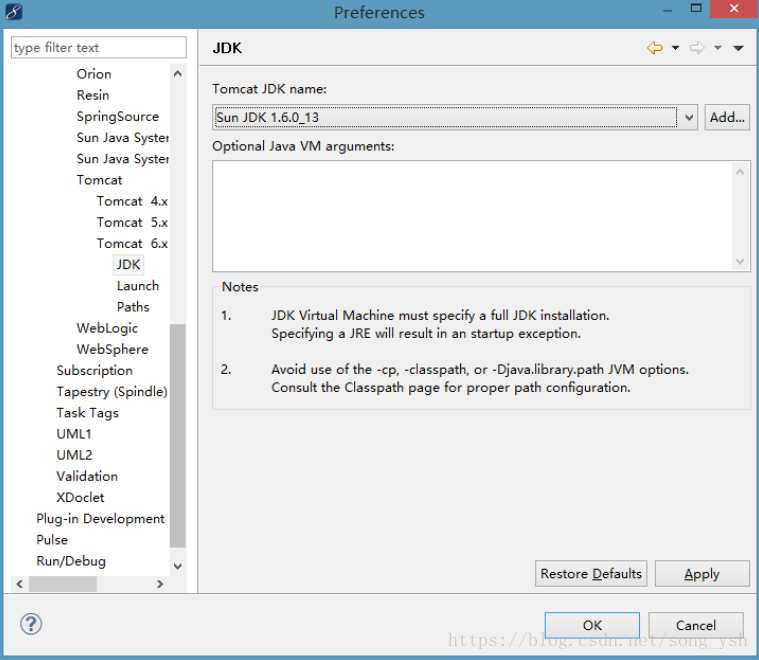Select Tomcat 6.x node
Viewport: 759px width, 660px height.
tap(132, 244)
